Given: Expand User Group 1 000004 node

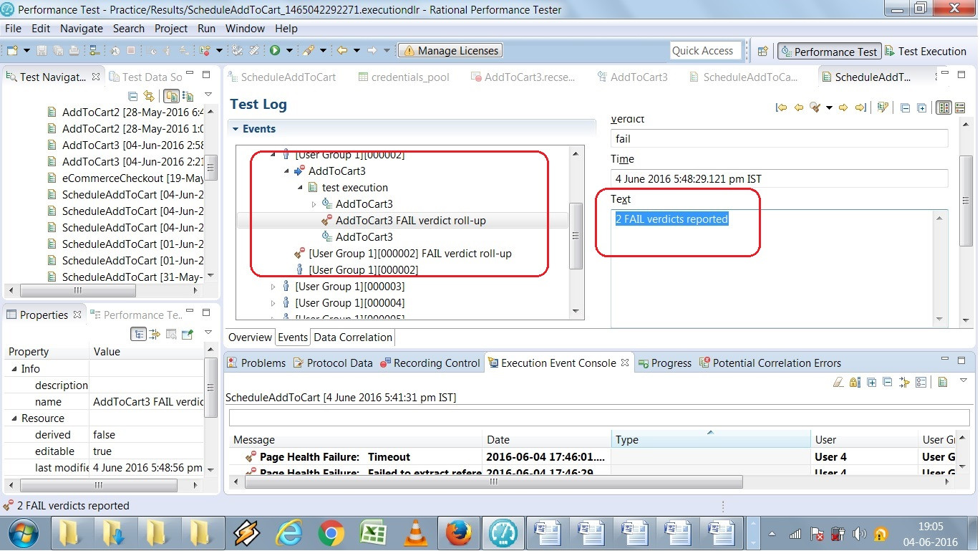Looking at the screenshot, I should point(273,303).
